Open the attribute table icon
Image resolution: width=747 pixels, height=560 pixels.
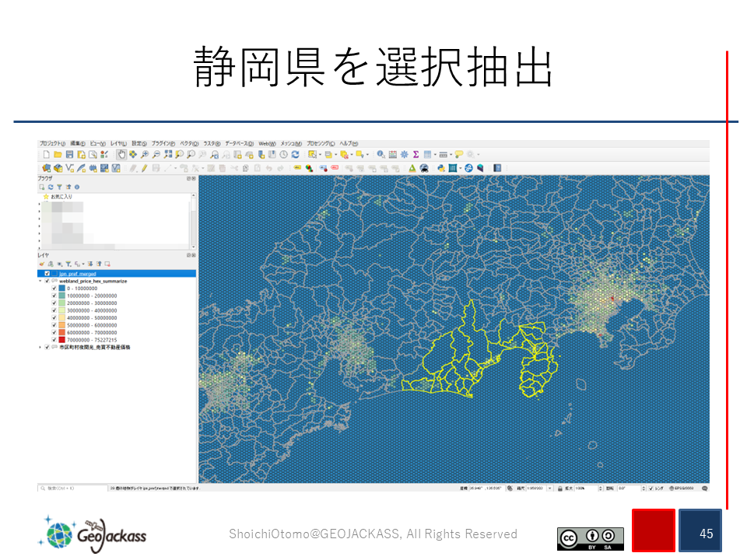click(392, 155)
